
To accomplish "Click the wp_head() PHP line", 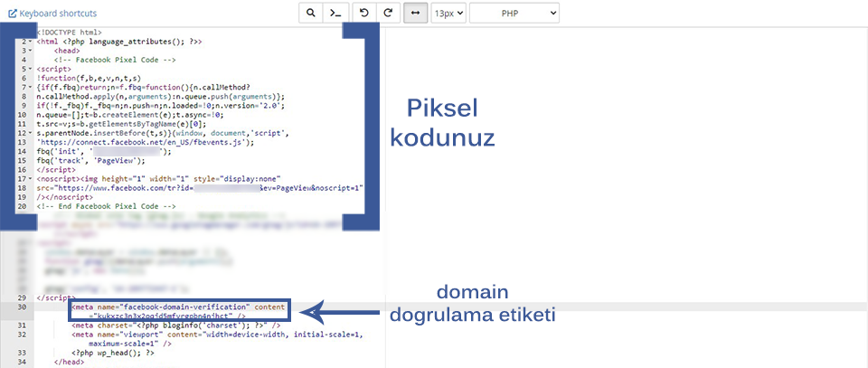I will click(113, 353).
